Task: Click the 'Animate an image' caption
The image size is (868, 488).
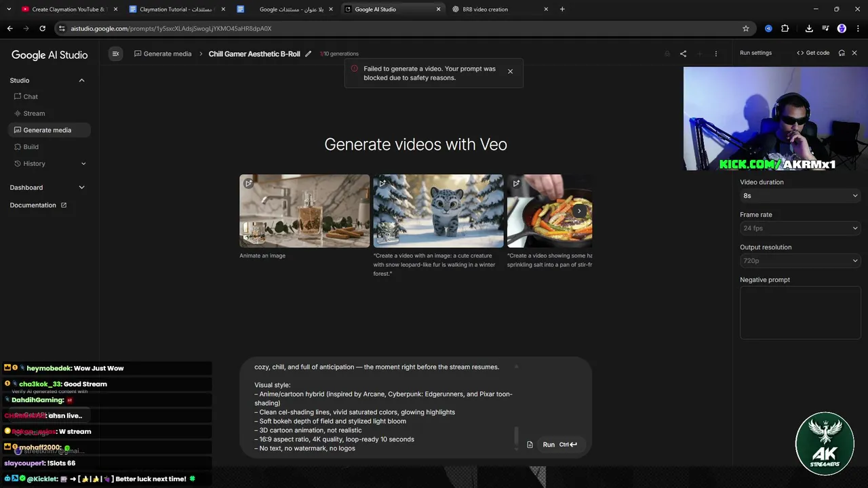Action: (262, 256)
